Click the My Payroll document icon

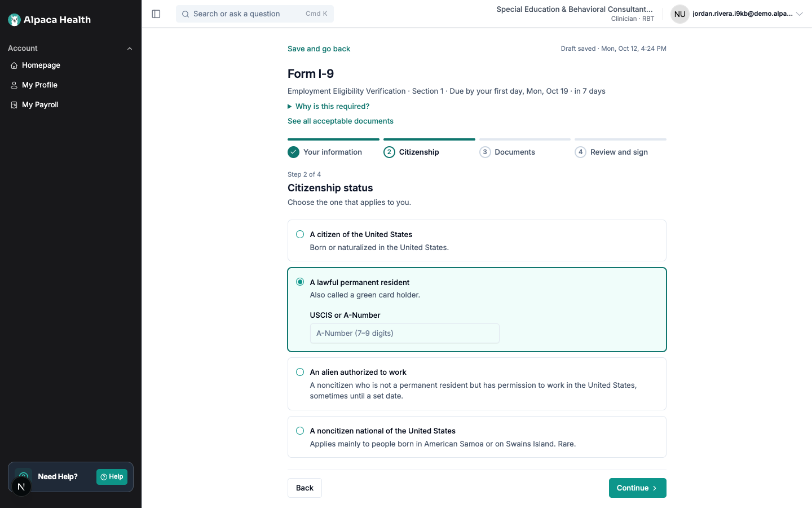[14, 105]
